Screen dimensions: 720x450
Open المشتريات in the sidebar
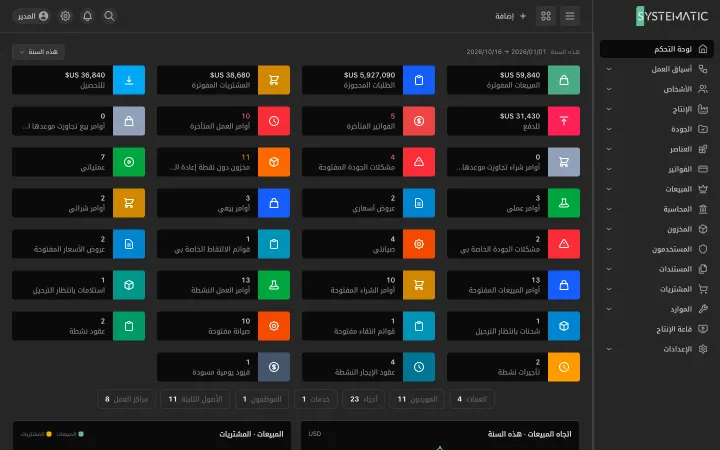coord(657,289)
